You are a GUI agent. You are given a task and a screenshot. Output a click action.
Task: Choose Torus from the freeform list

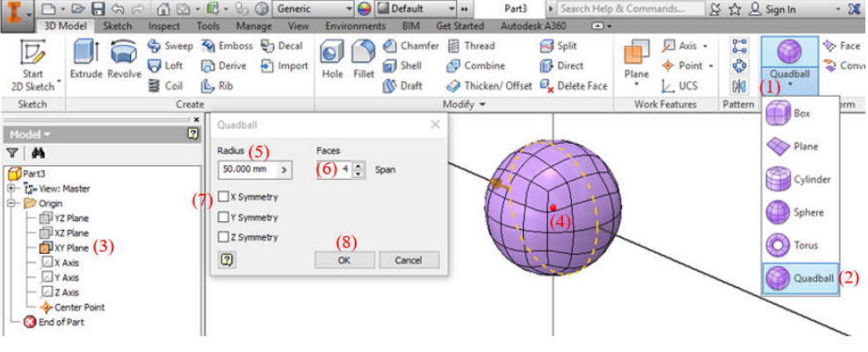pyautogui.click(x=799, y=245)
